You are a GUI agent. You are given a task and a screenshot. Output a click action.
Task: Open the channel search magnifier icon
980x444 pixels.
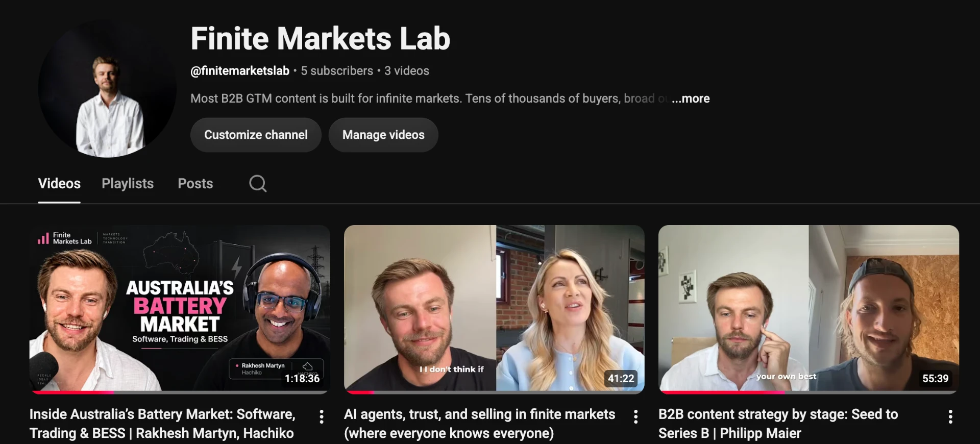[258, 184]
